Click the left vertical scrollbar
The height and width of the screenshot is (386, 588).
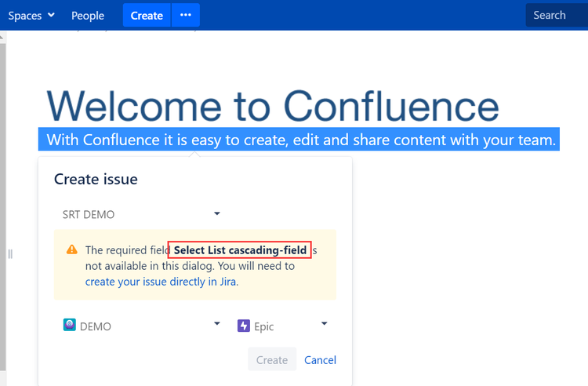tap(2, 206)
